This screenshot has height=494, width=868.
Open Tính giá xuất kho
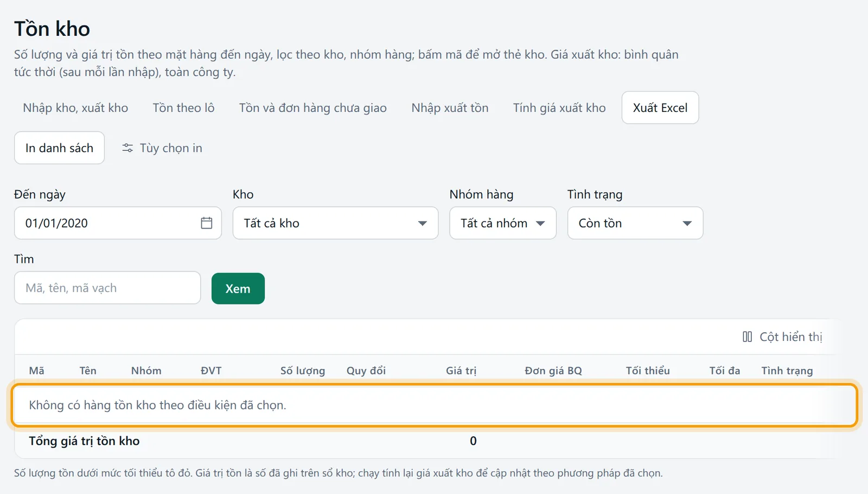coord(559,107)
